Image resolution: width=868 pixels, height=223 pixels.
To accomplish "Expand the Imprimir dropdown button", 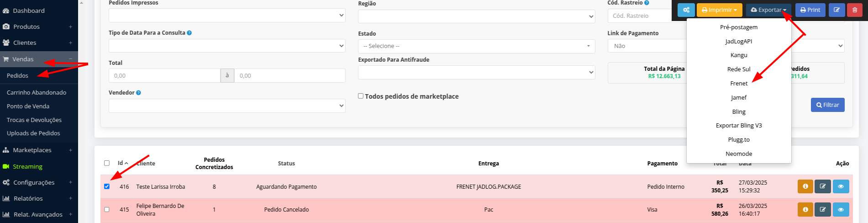I will 719,10.
